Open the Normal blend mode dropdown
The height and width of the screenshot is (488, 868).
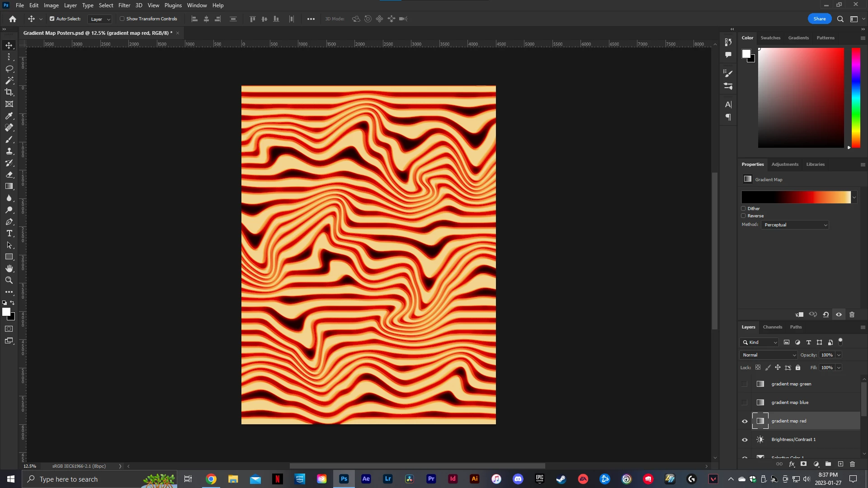tap(769, 355)
